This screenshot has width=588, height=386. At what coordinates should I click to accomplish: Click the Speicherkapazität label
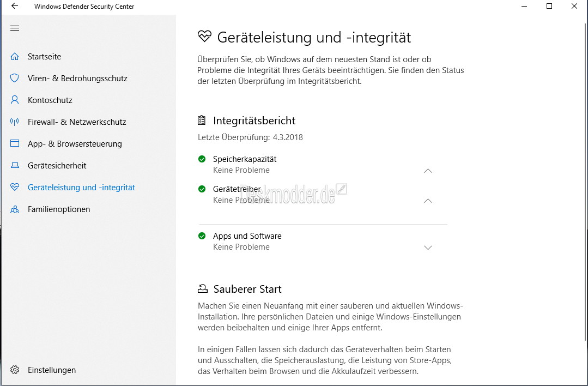pos(245,159)
